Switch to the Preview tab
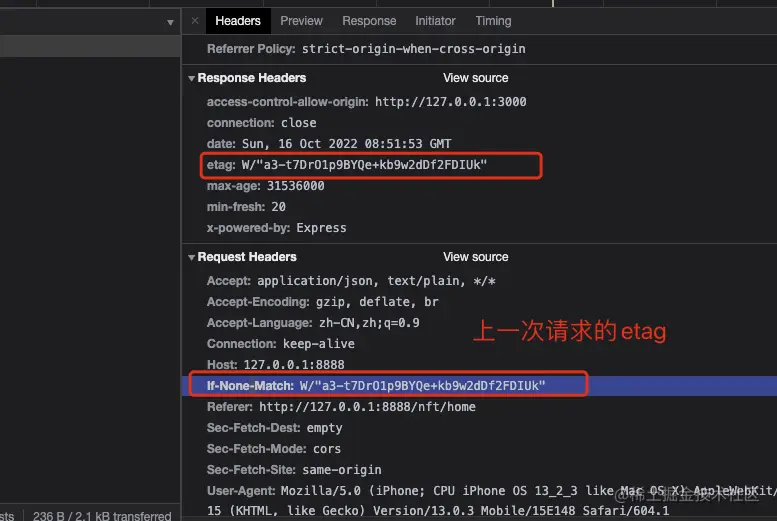This screenshot has height=521, width=777. coord(301,21)
